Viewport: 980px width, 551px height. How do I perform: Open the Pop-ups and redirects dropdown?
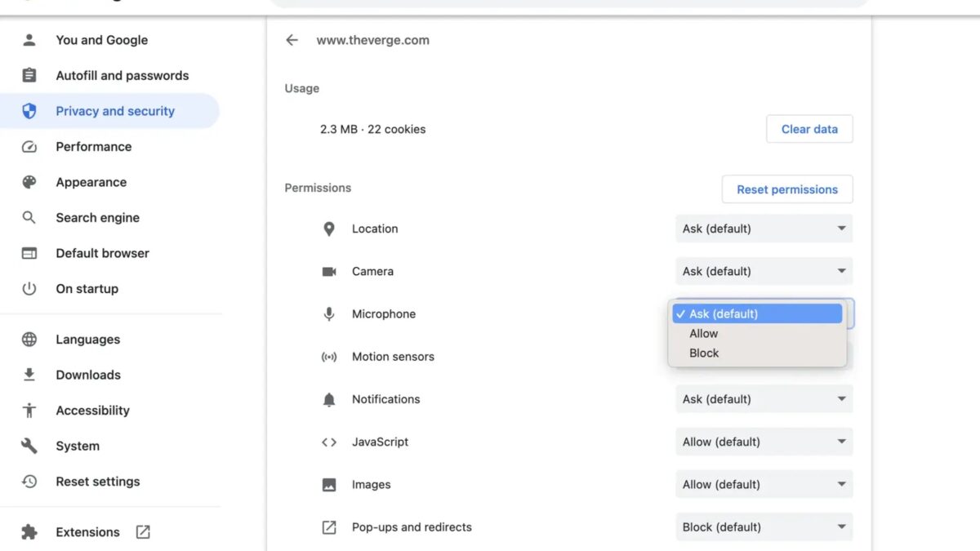[x=764, y=527]
